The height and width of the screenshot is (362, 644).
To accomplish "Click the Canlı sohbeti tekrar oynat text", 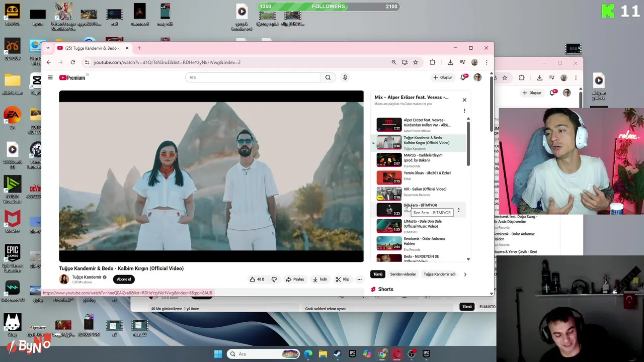I will [326, 309].
